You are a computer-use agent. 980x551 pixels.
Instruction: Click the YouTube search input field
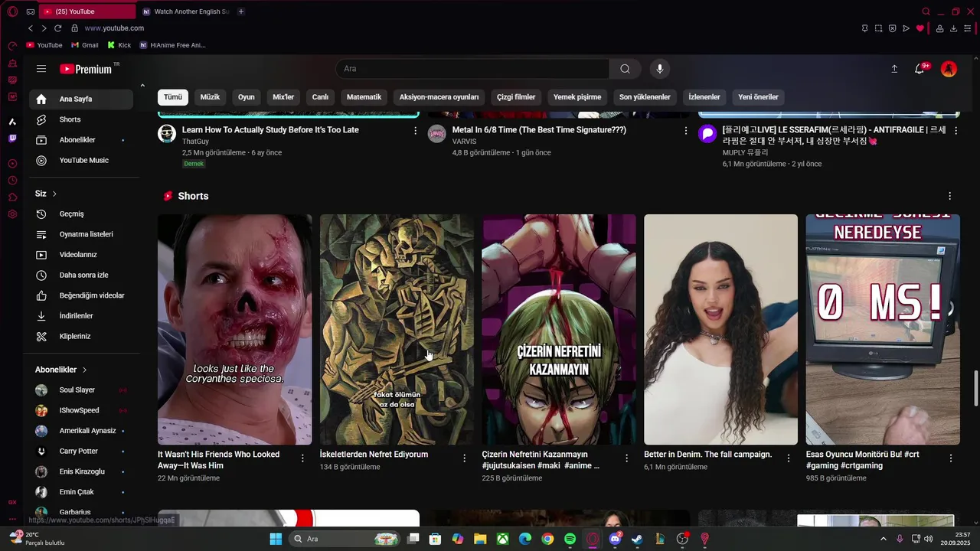[472, 69]
